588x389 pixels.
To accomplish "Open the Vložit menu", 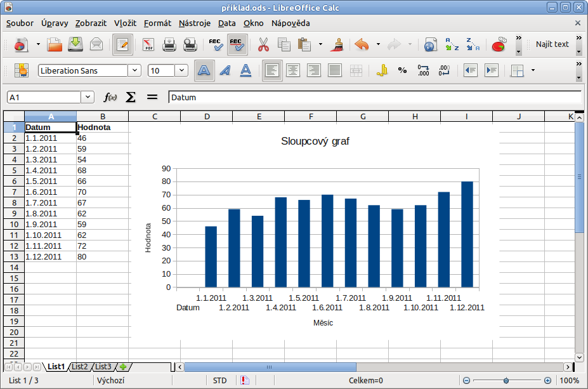I will 125,23.
